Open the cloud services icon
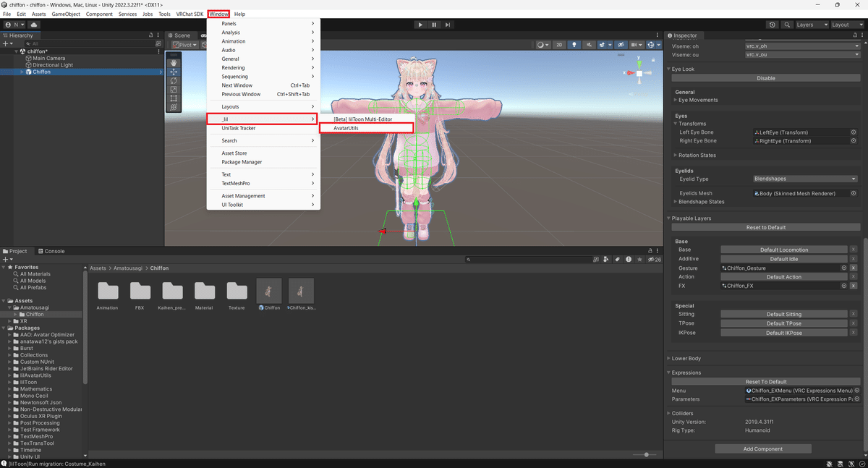The width and height of the screenshot is (868, 468). click(x=34, y=25)
